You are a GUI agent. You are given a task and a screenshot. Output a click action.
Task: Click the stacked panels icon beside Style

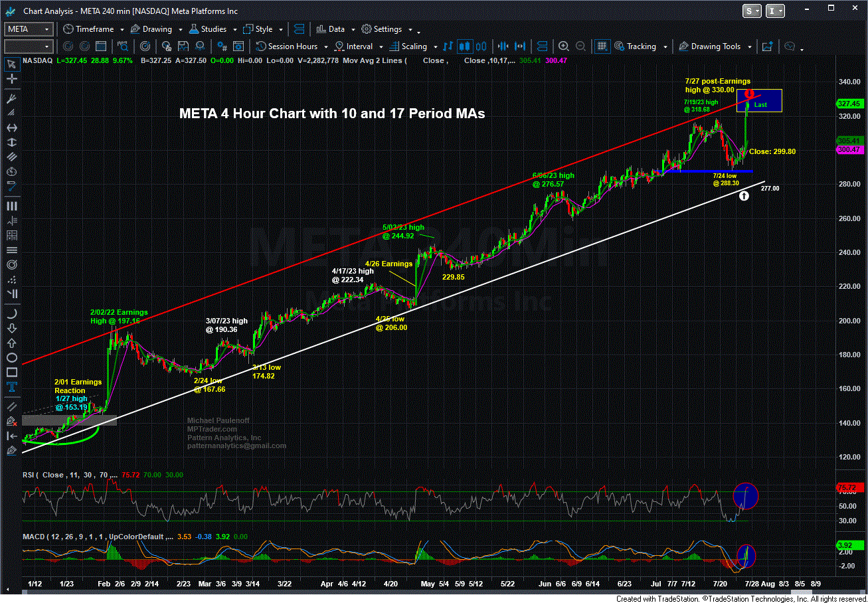[x=299, y=29]
